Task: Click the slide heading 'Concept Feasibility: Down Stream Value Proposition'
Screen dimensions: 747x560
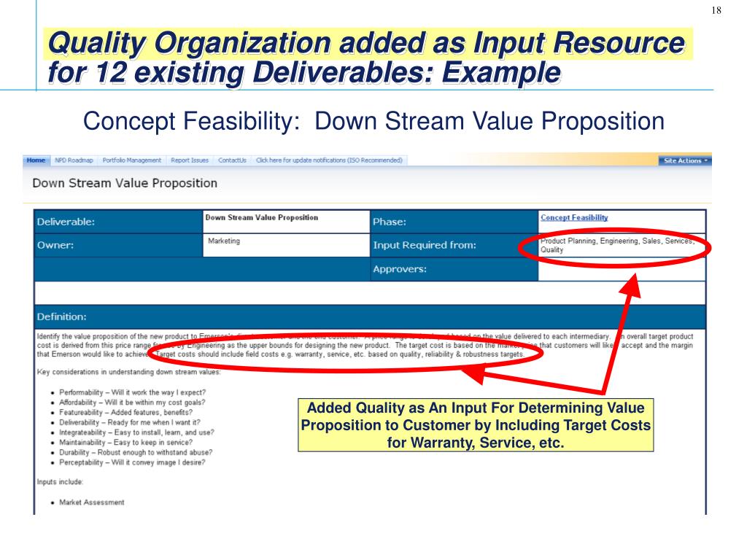Action: (x=373, y=121)
